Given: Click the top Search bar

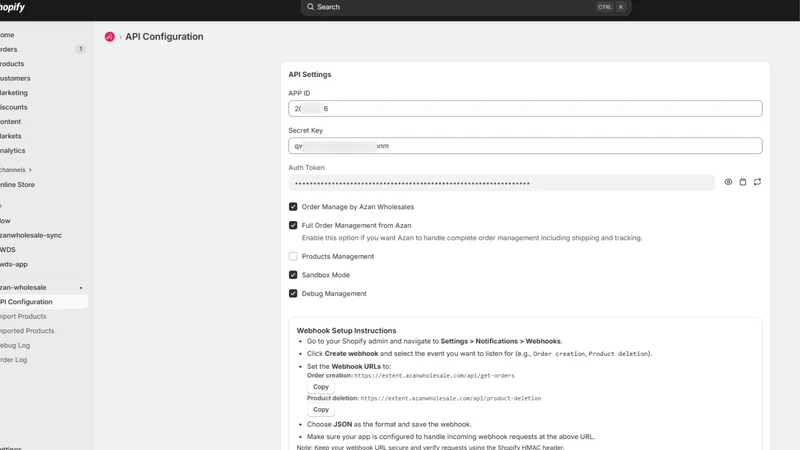Looking at the screenshot, I should pyautogui.click(x=466, y=7).
